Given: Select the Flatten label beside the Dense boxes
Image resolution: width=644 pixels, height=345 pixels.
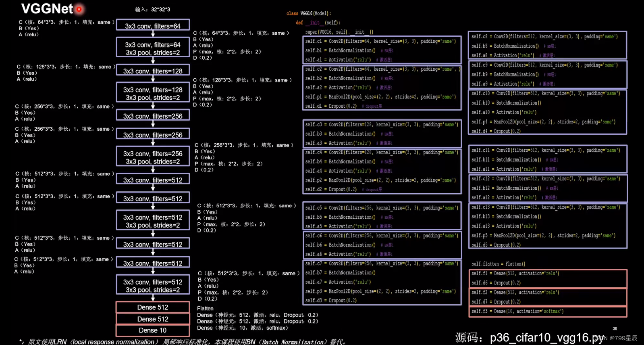Looking at the screenshot, I should coord(205,309).
